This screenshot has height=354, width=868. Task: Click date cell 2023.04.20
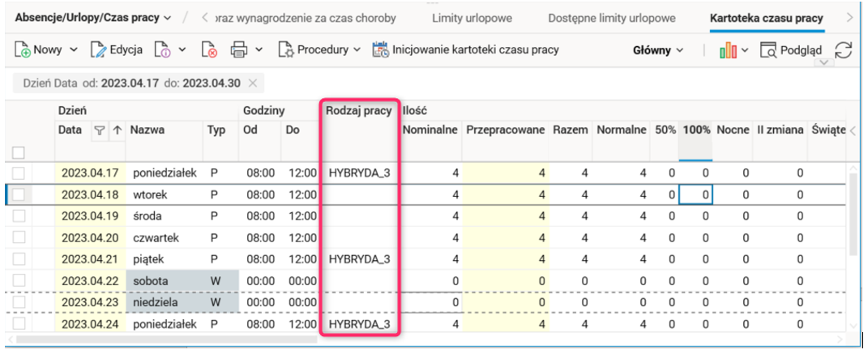[90, 238]
